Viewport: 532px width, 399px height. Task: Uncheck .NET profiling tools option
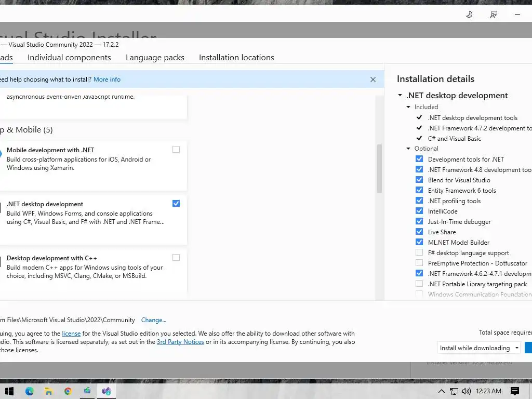coord(419,201)
